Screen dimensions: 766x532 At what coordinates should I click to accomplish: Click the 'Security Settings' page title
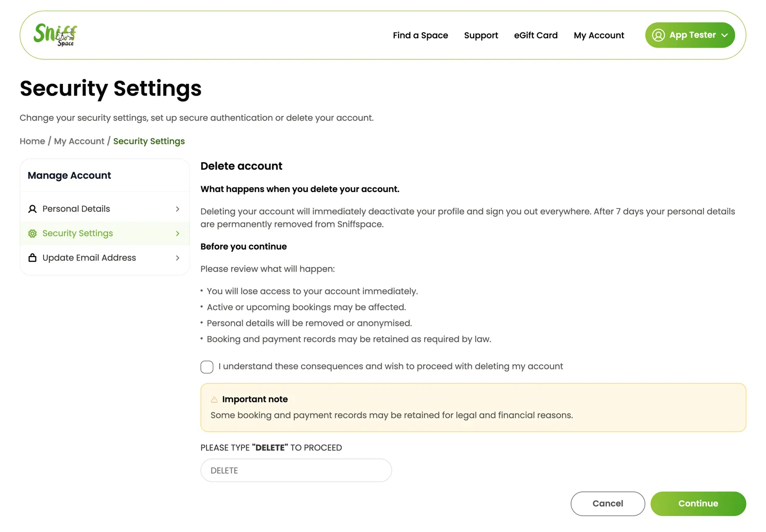[x=111, y=88]
